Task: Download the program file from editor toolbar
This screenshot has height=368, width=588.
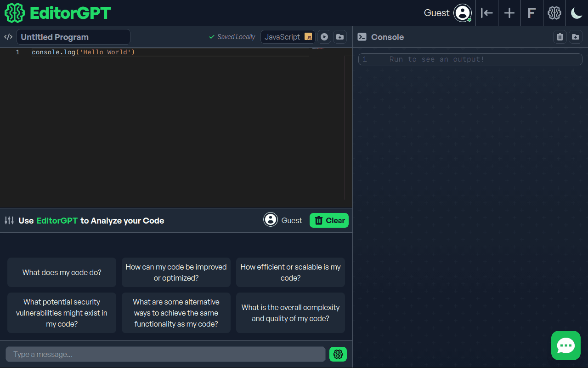Action: click(x=340, y=37)
